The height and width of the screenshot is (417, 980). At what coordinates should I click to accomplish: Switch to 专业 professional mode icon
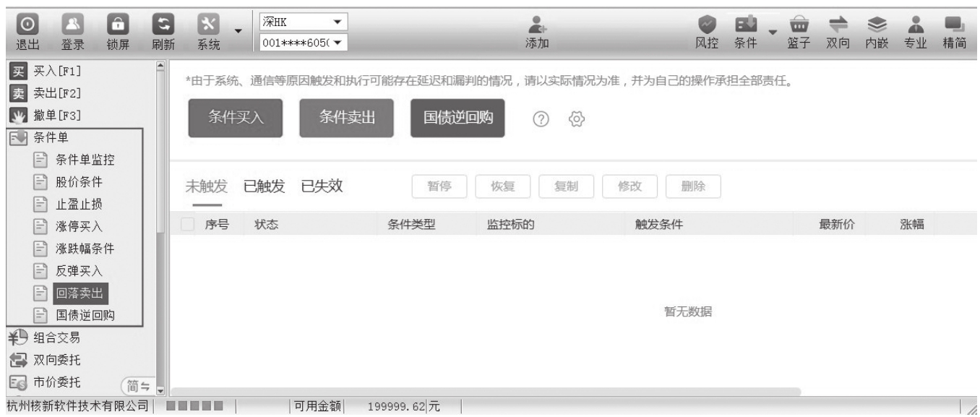(x=916, y=33)
